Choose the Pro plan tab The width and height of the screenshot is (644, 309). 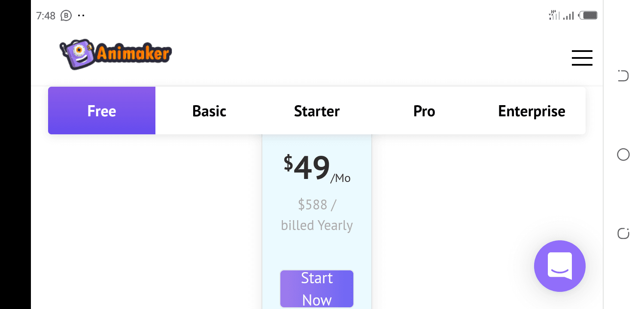424,111
